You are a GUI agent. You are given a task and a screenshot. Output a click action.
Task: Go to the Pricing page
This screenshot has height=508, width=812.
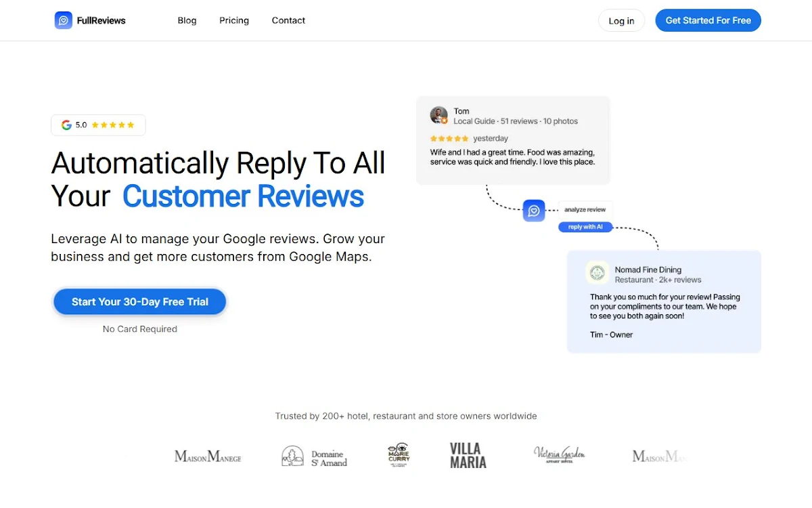coord(234,20)
